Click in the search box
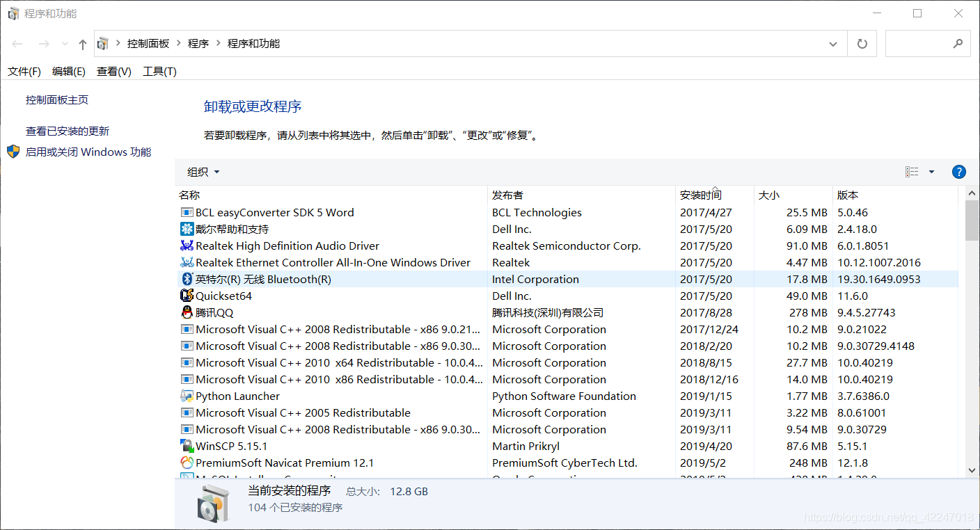This screenshot has width=980, height=530. [928, 44]
